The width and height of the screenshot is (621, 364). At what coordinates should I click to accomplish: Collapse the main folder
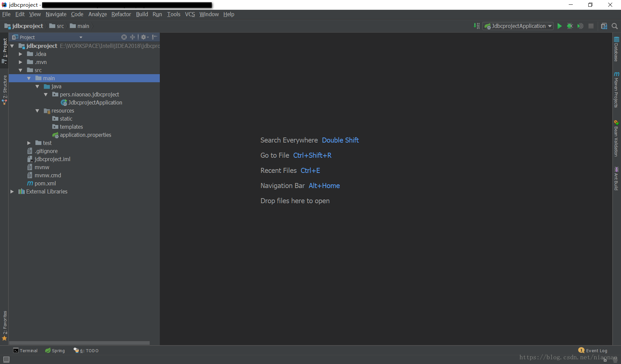pos(29,78)
